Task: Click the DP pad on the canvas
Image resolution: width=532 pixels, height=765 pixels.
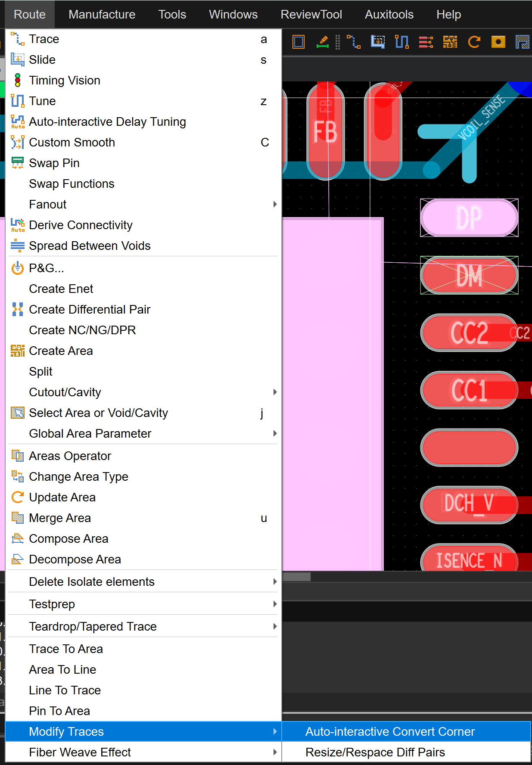Action: pyautogui.click(x=469, y=218)
